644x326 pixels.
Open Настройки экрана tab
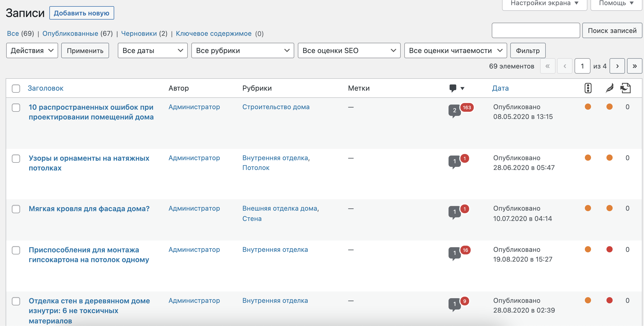[544, 4]
